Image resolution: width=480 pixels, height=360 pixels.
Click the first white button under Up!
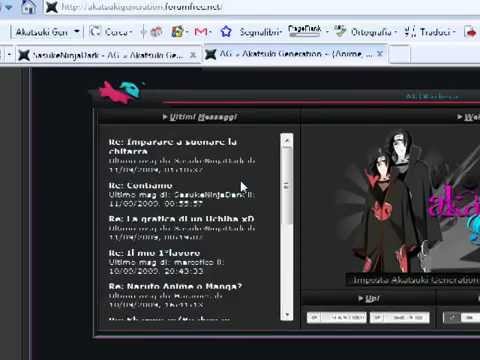click(x=337, y=318)
